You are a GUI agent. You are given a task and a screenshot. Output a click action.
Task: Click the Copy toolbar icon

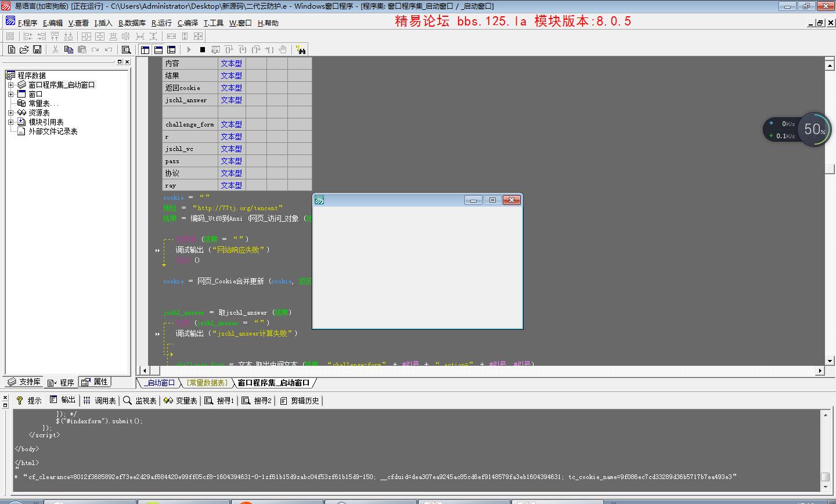point(69,50)
